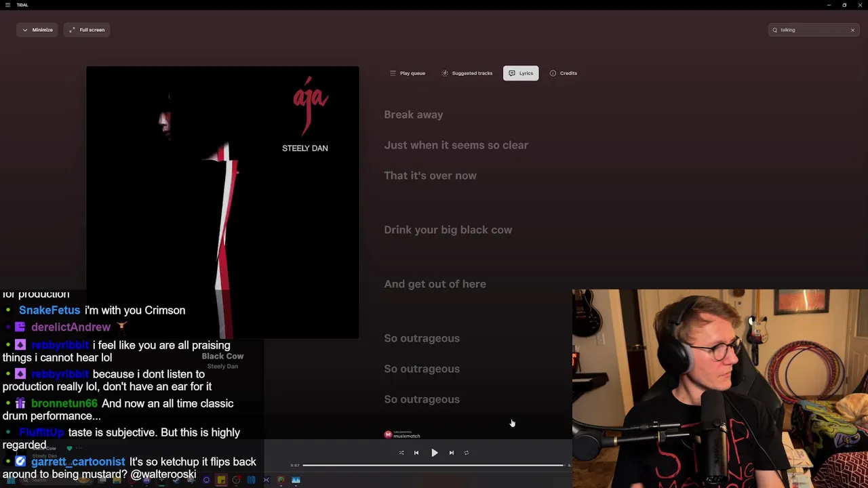The image size is (868, 488).
Task: Open the Suggested tracks tab
Action: click(467, 73)
